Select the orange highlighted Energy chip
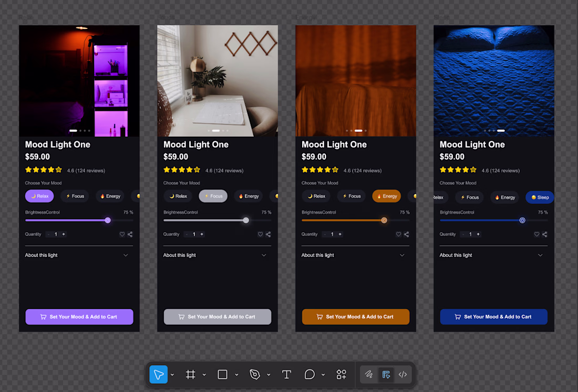The image size is (578, 392). click(387, 196)
